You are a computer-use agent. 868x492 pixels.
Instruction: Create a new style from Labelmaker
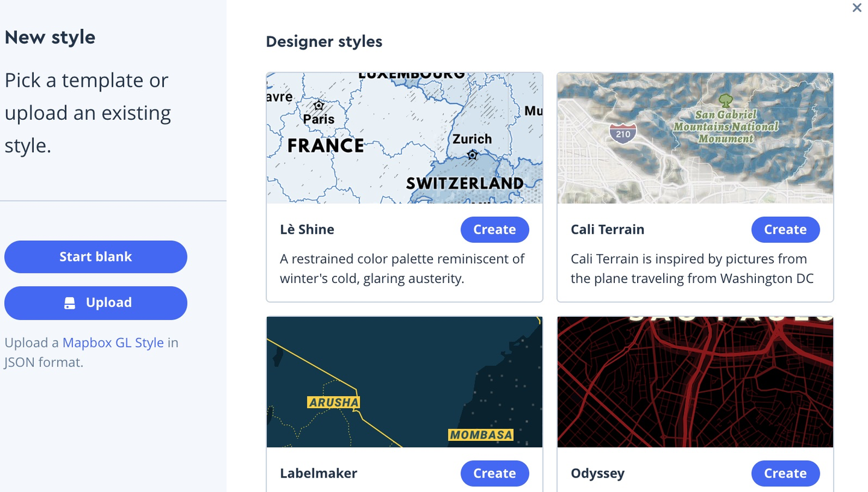pyautogui.click(x=494, y=473)
